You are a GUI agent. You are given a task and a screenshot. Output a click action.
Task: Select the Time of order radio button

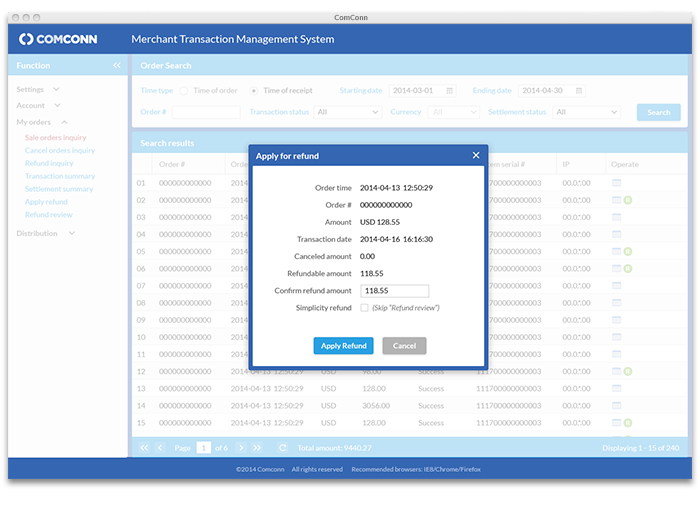(x=183, y=91)
